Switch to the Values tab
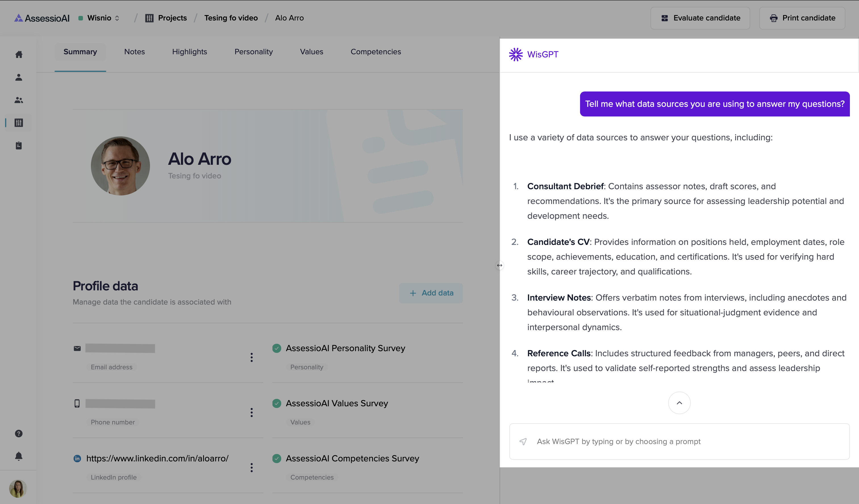The width and height of the screenshot is (859, 504). [x=312, y=52]
